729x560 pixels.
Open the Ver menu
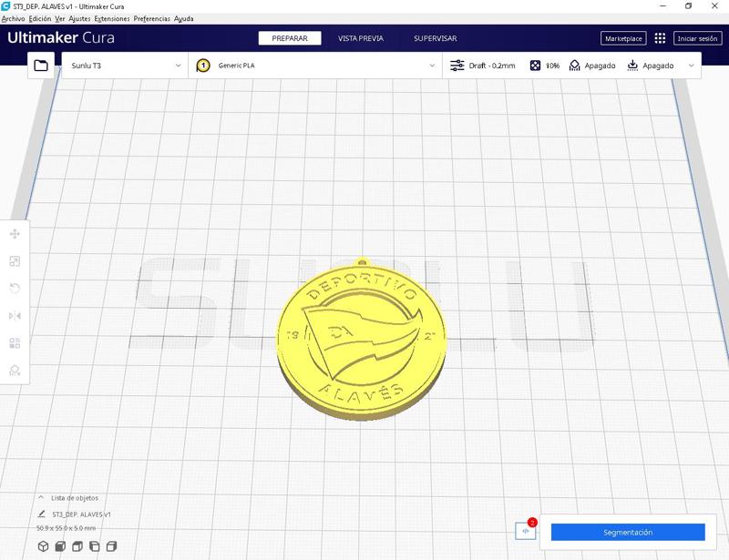click(x=60, y=18)
